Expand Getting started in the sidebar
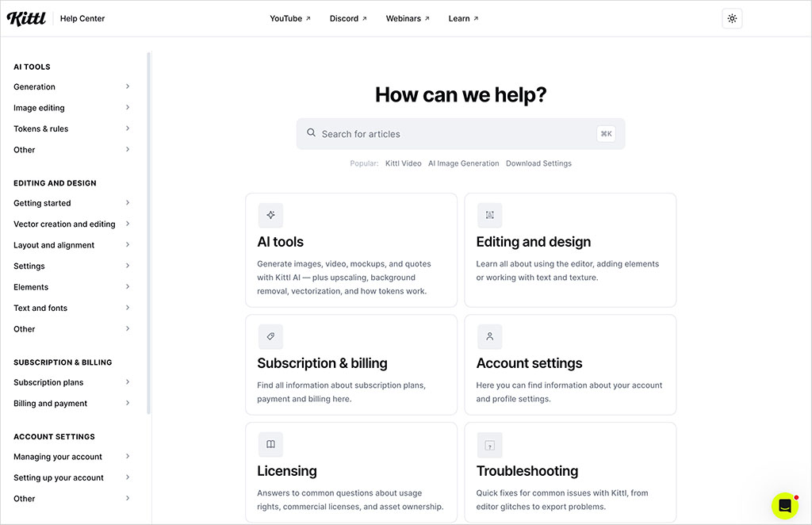 click(71, 203)
